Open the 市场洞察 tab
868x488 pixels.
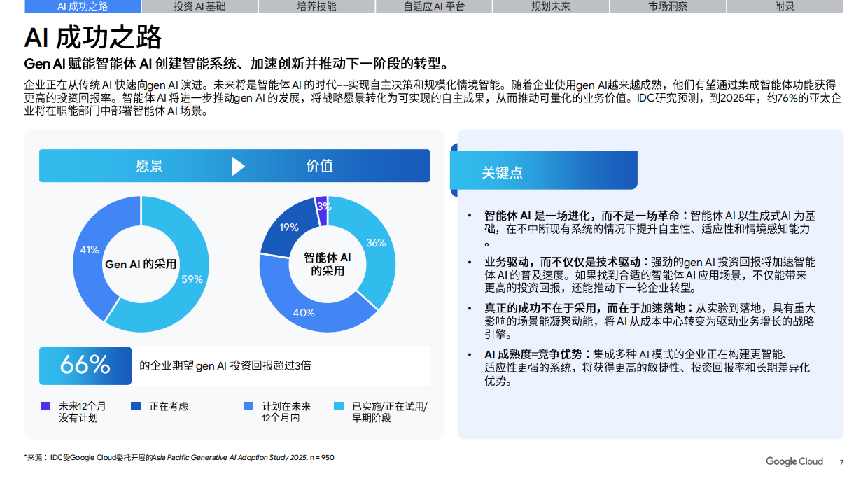click(x=666, y=6)
